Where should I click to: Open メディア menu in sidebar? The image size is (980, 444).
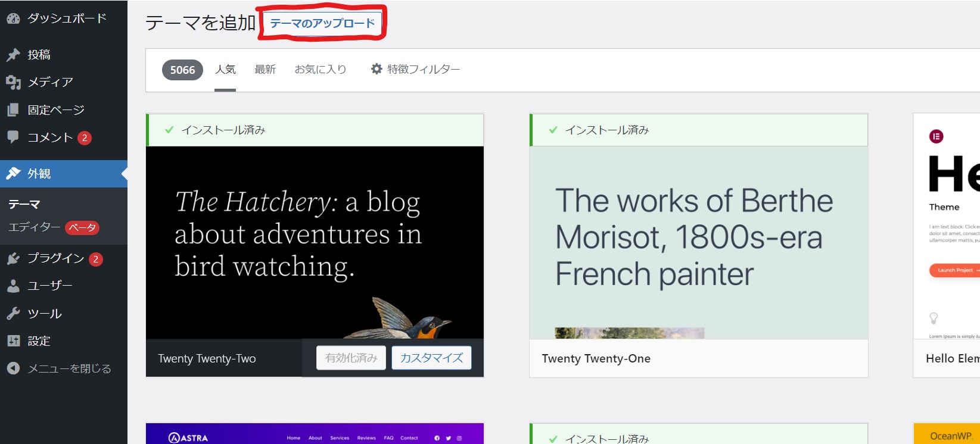click(x=64, y=82)
